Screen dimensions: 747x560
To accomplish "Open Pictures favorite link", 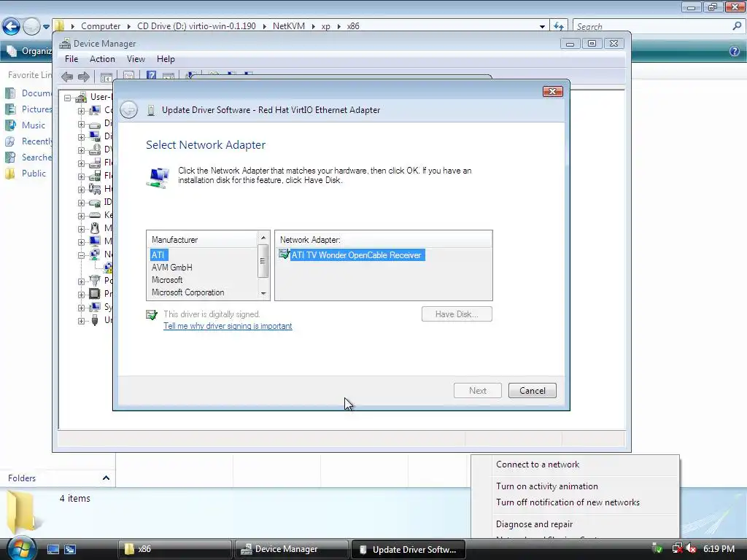I will coord(28,109).
